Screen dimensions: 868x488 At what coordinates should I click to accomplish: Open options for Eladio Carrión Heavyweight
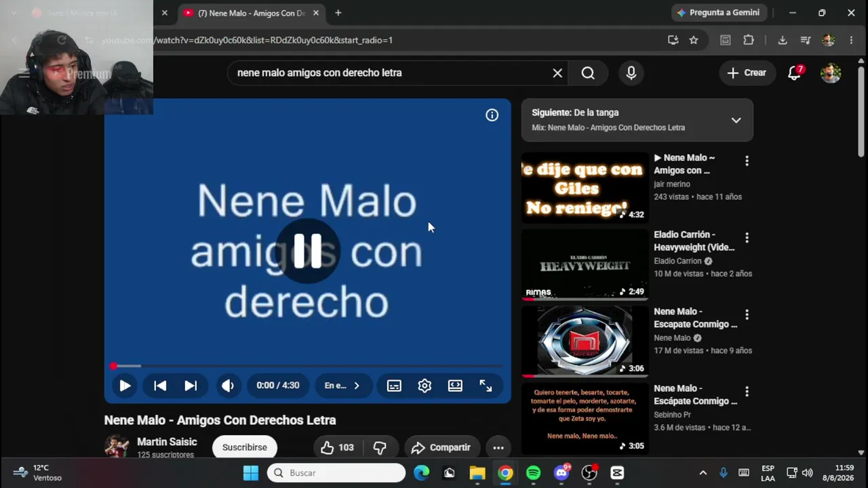pyautogui.click(x=747, y=238)
